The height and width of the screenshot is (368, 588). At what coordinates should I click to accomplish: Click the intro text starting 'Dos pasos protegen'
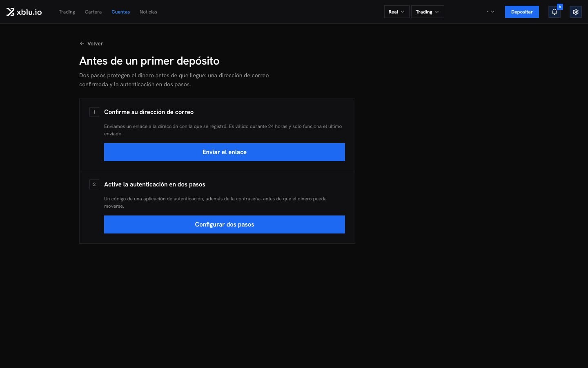click(x=174, y=80)
